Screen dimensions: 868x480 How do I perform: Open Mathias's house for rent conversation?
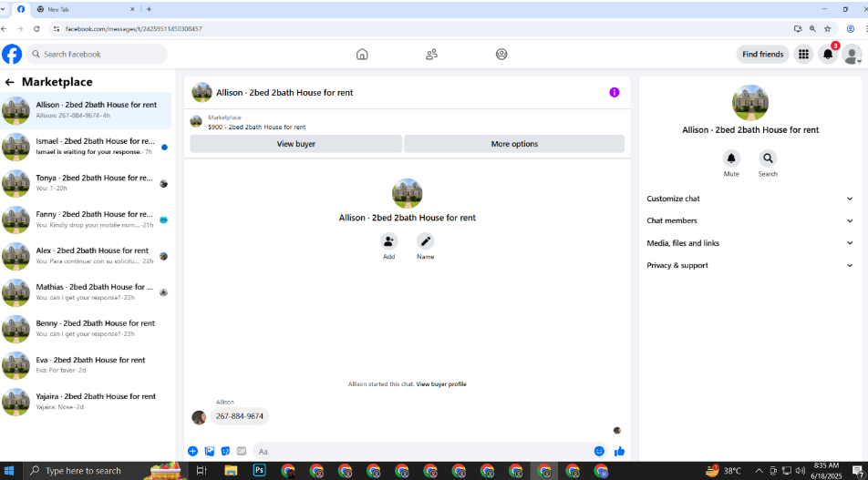pos(86,293)
